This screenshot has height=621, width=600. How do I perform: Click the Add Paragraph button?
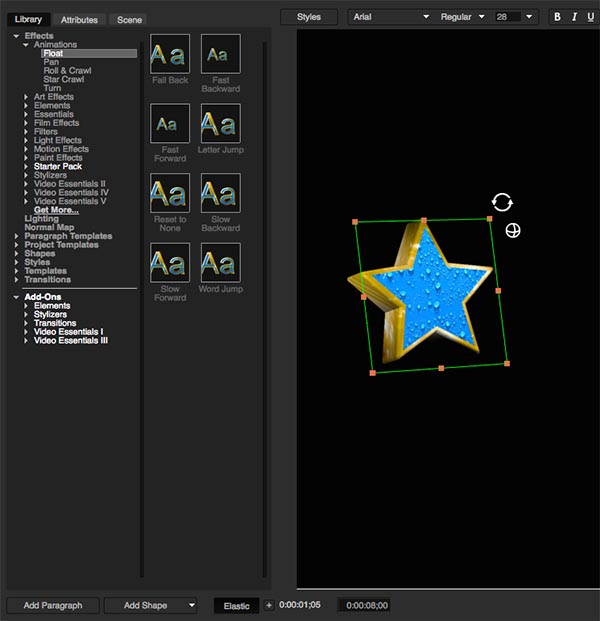52,605
